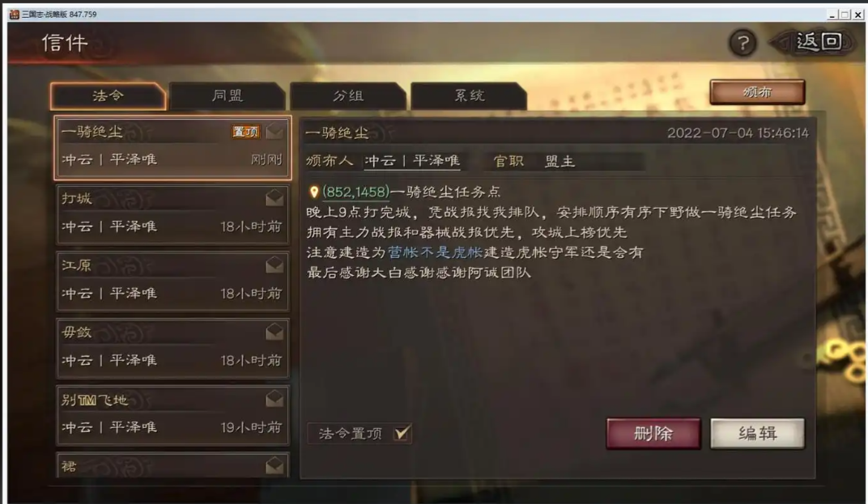This screenshot has width=868, height=504.
Task: Open the help question mark icon
Action: click(x=742, y=43)
